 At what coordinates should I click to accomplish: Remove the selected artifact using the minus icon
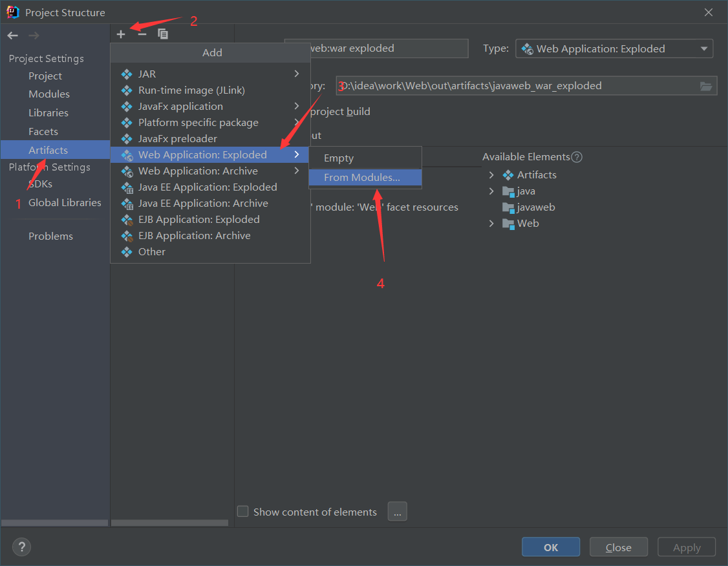142,34
